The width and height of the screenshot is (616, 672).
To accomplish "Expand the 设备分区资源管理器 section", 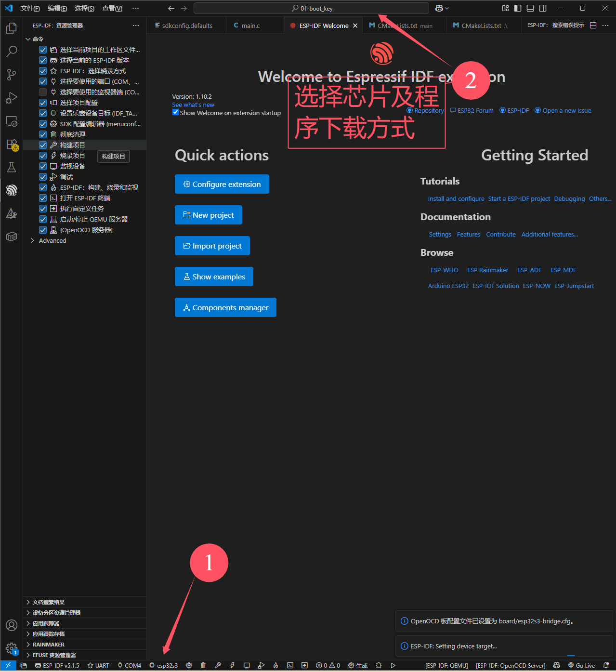I will pyautogui.click(x=85, y=613).
